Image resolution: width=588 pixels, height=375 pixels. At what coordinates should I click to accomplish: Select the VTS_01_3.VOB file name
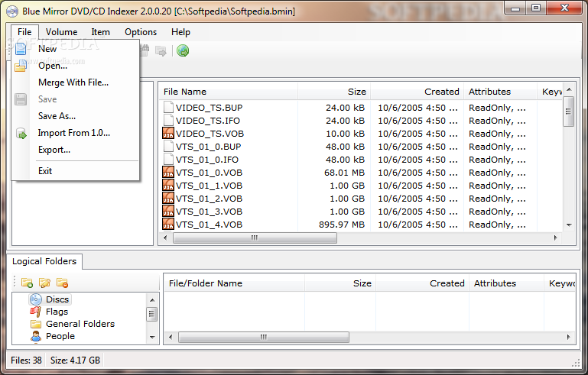click(209, 212)
